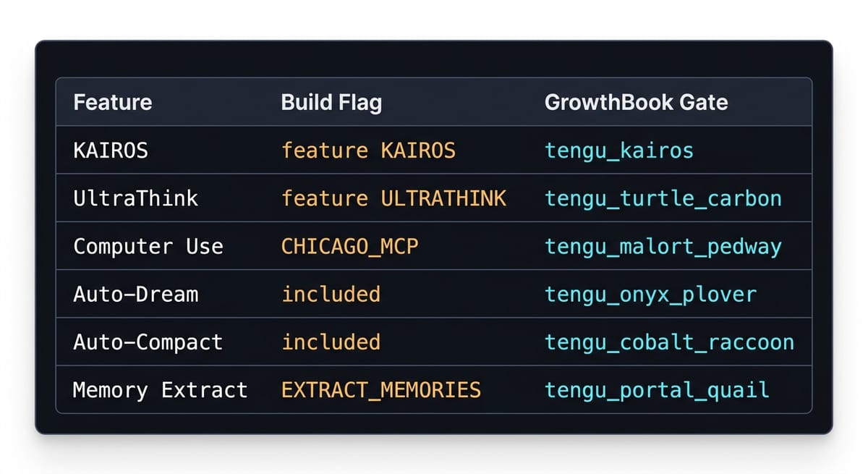Screen dimensions: 868x474
Task: Click the 'CHICAGO_MCP' build flag
Action: coord(350,247)
